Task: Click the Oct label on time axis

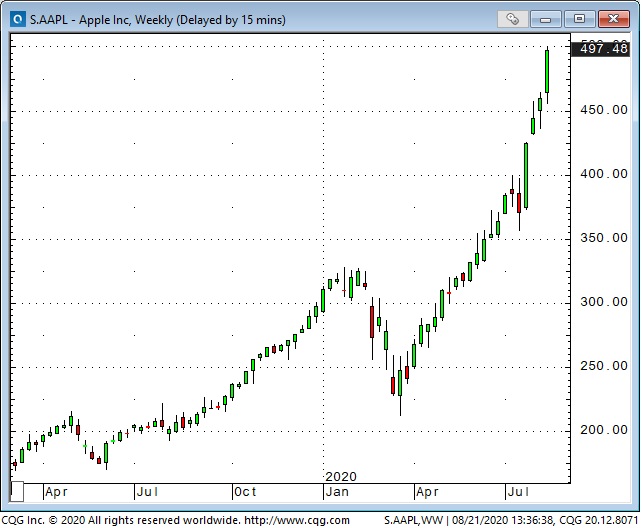Action: (x=245, y=492)
